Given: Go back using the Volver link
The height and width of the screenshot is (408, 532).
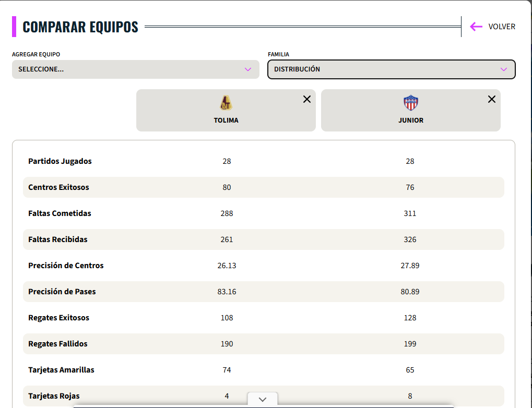Looking at the screenshot, I should 501,27.
